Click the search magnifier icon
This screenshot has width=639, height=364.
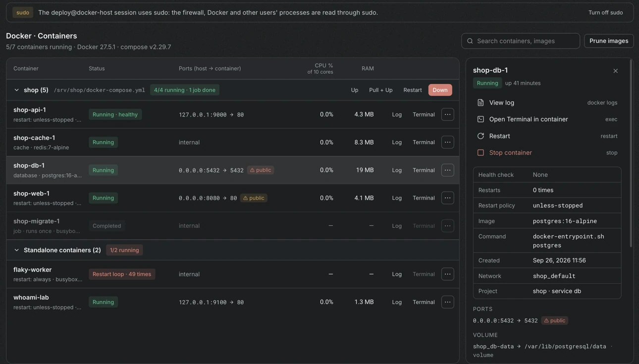(470, 41)
